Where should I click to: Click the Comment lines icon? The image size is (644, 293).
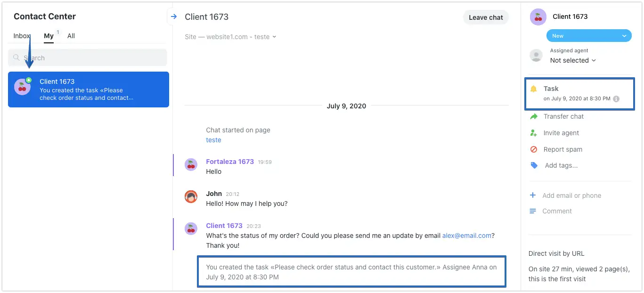coord(533,211)
